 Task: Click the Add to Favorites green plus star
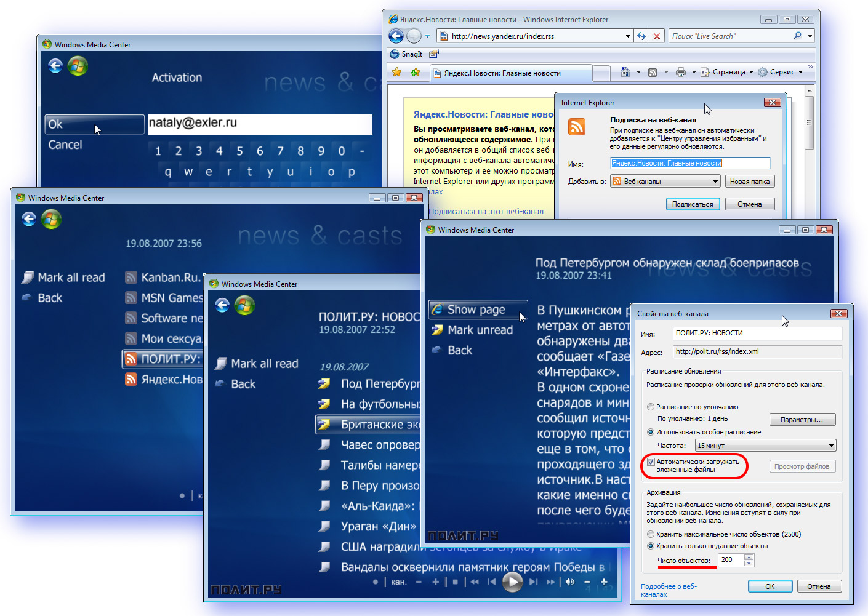click(416, 73)
